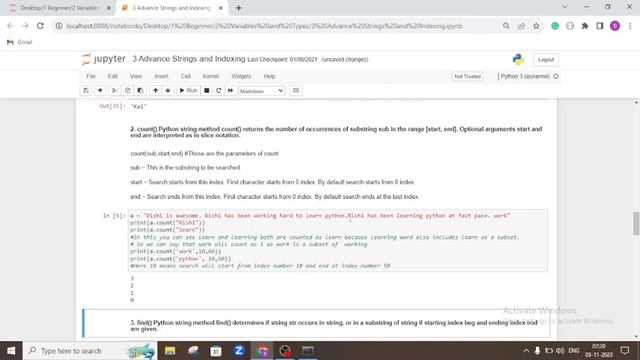The height and width of the screenshot is (360, 640).
Task: Select the 3. find() markdown cell
Action: [316, 323]
